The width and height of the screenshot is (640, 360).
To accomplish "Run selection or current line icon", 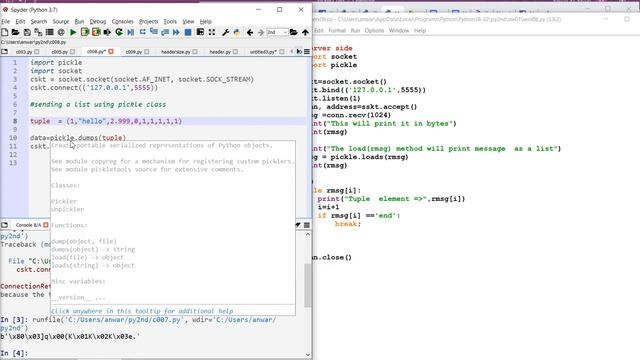I will [x=107, y=32].
